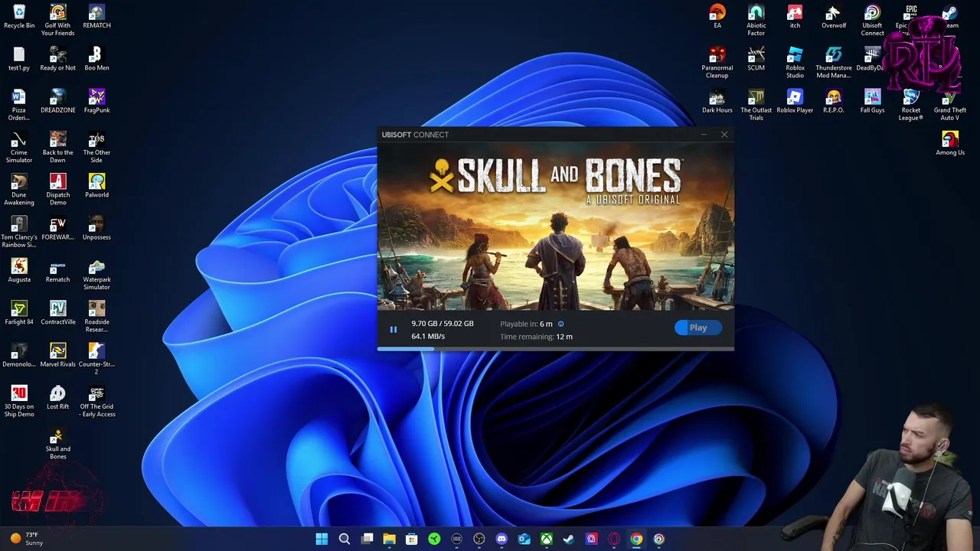Viewport: 980px width, 551px height.
Task: Select the Ubisoft Connect desktop shortcut
Action: coord(872,21)
